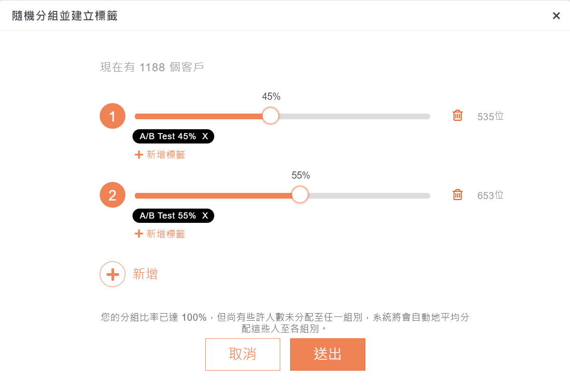The width and height of the screenshot is (570, 392).
Task: Close the random grouping dialog
Action: (x=556, y=16)
